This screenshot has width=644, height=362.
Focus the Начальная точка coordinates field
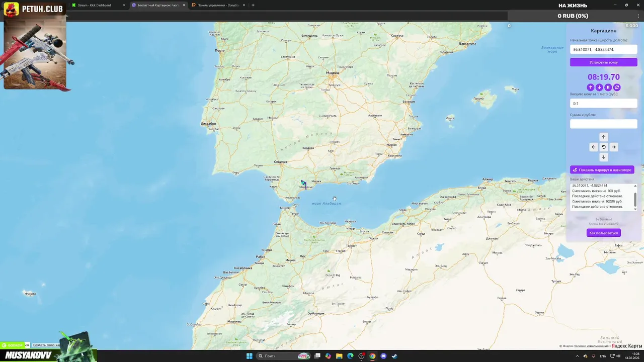(x=604, y=49)
